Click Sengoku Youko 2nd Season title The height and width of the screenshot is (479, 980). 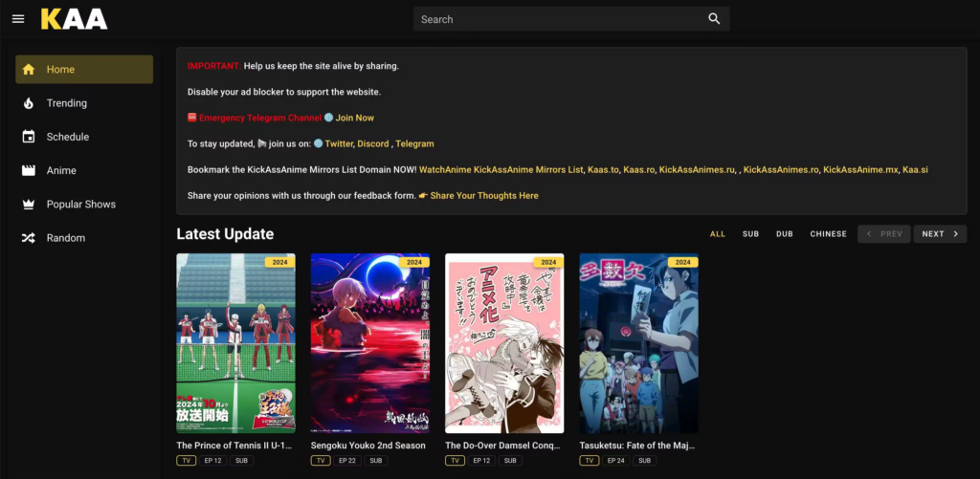pos(368,446)
